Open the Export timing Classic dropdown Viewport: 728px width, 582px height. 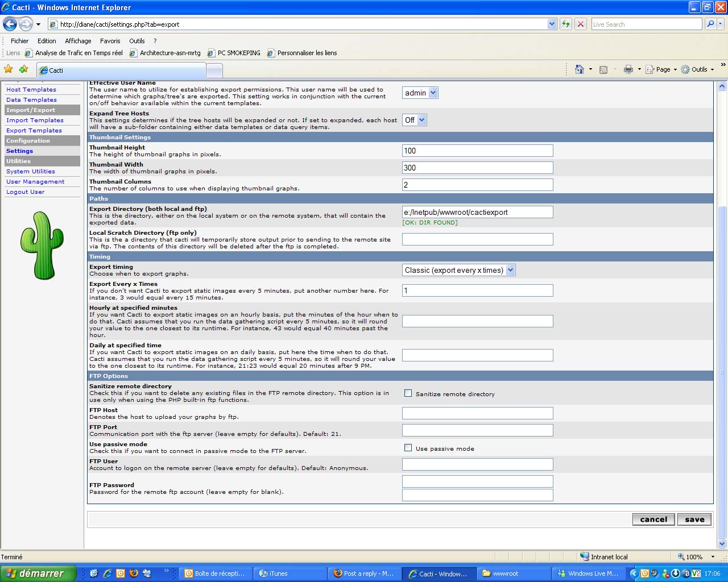pos(459,270)
